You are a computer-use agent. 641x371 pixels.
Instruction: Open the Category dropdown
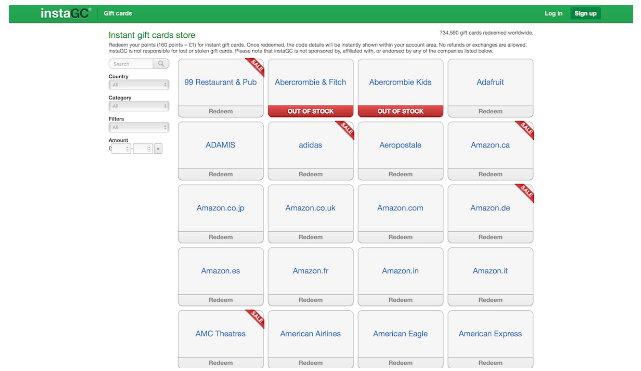point(139,106)
